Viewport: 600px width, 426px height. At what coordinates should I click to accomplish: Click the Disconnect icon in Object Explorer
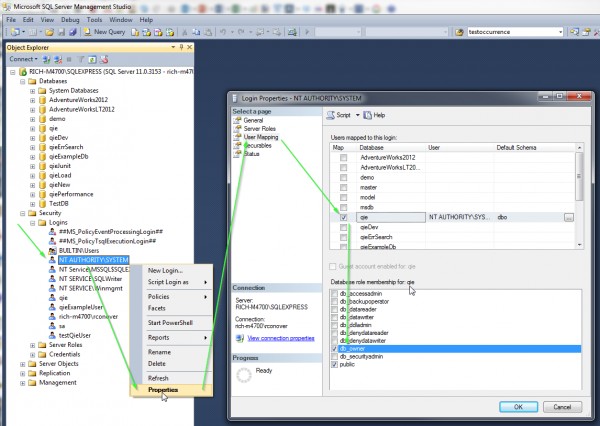[58, 59]
